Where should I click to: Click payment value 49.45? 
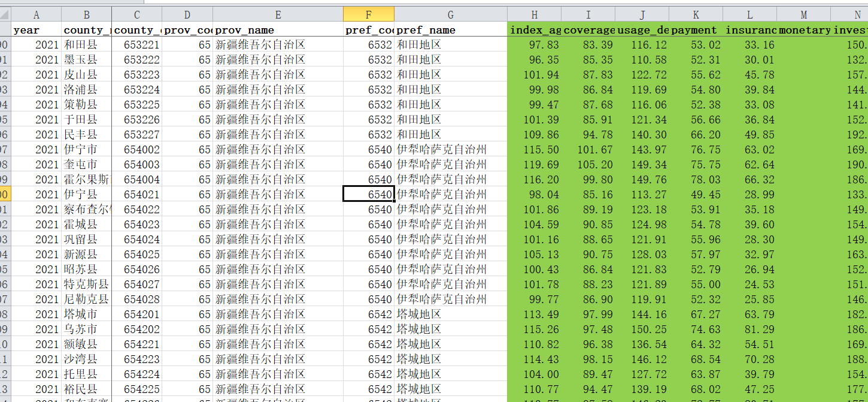point(696,194)
